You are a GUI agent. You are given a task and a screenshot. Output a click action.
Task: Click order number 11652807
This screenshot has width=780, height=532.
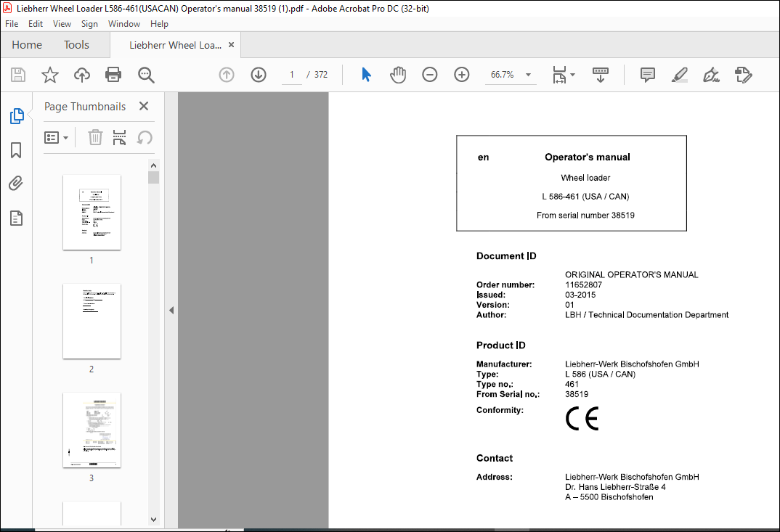coord(583,285)
